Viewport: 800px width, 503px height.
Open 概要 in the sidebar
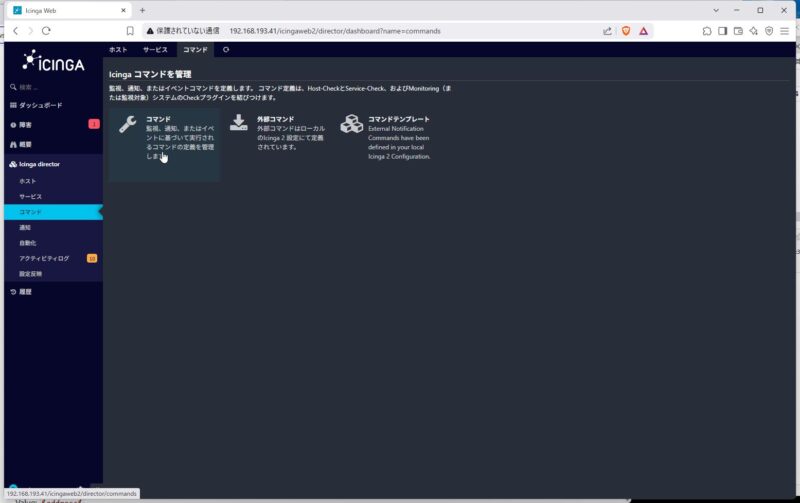point(53,144)
